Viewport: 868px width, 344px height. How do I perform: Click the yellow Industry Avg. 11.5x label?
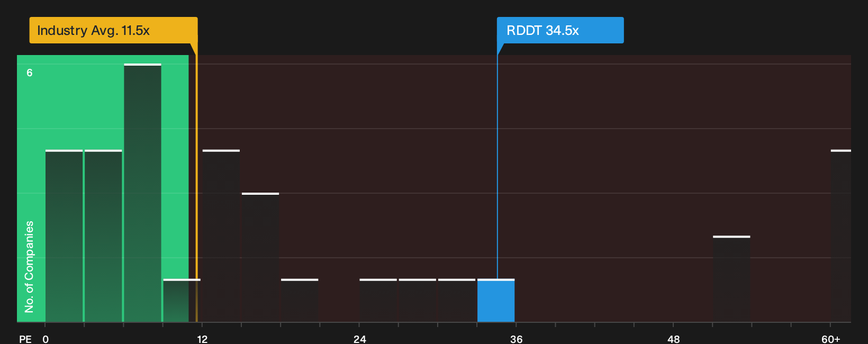[x=113, y=30]
